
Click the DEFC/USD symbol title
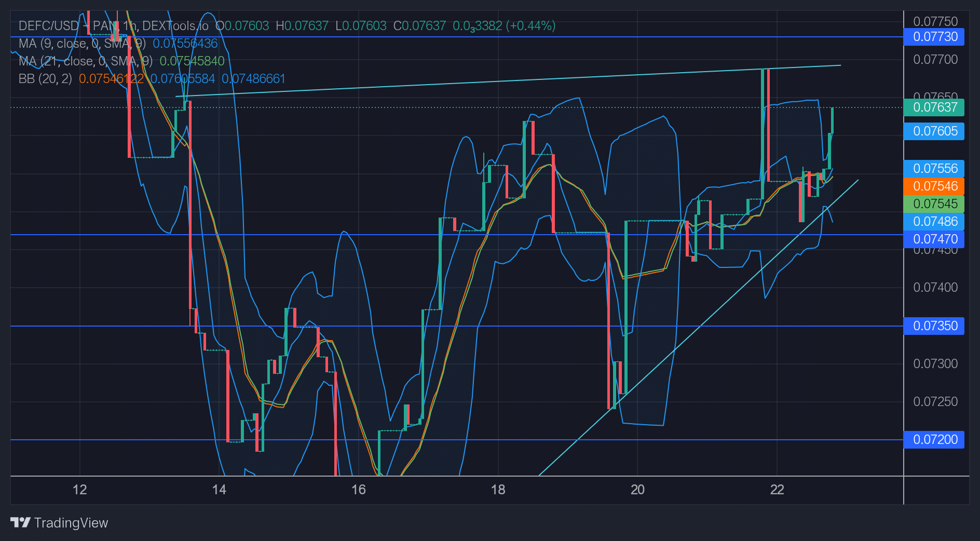(114, 25)
